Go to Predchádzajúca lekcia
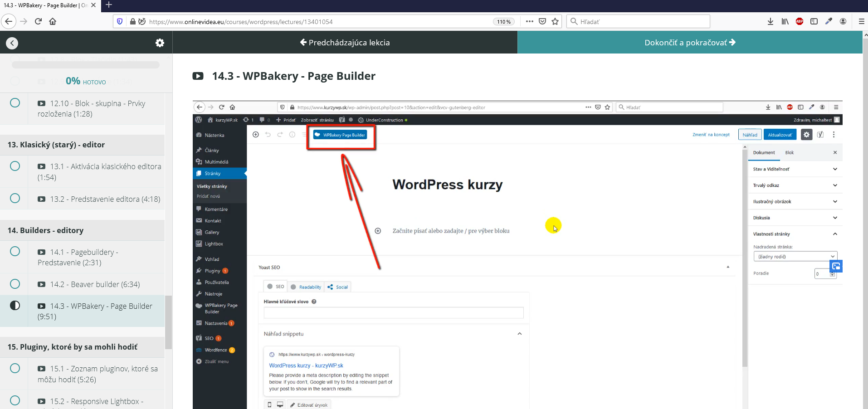868x409 pixels. tap(345, 43)
